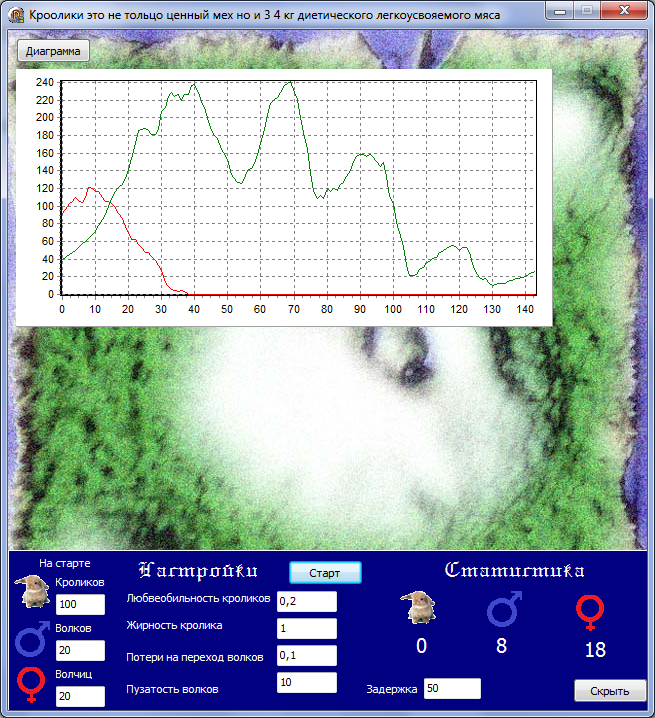Image resolution: width=655 pixels, height=718 pixels.
Task: Edit the Кроликов starting count field
Action: tap(80, 604)
